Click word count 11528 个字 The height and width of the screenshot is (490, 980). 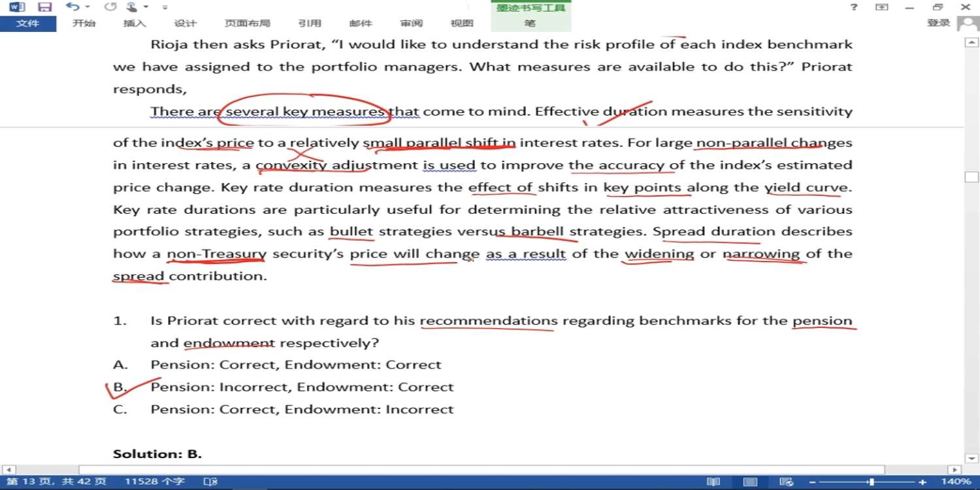click(155, 482)
